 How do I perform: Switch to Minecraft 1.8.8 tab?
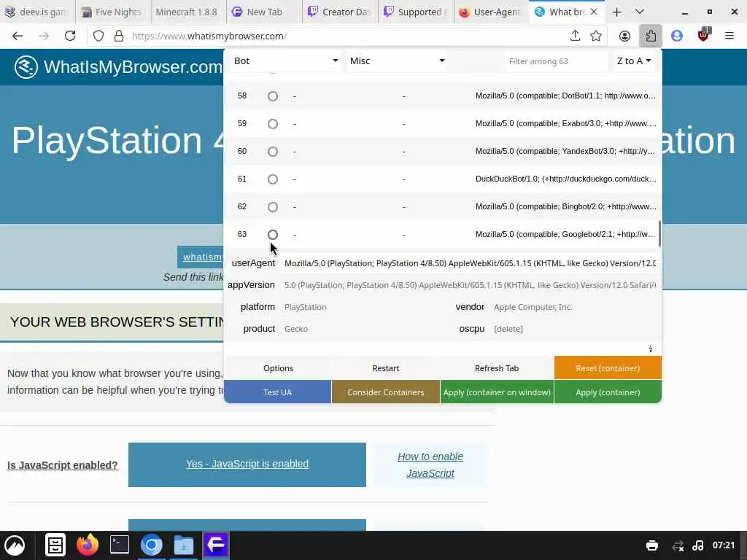coord(187,12)
